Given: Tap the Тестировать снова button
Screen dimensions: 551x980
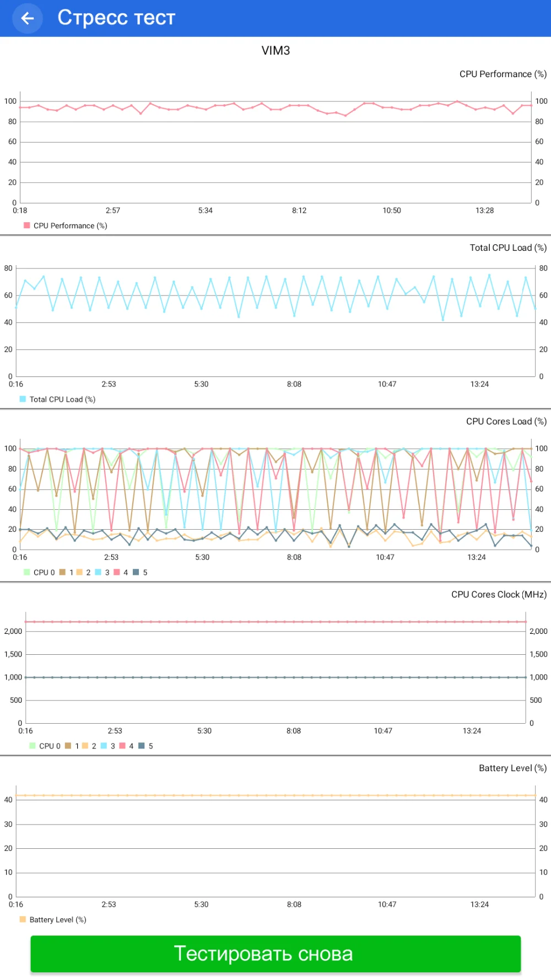Looking at the screenshot, I should pos(275,954).
